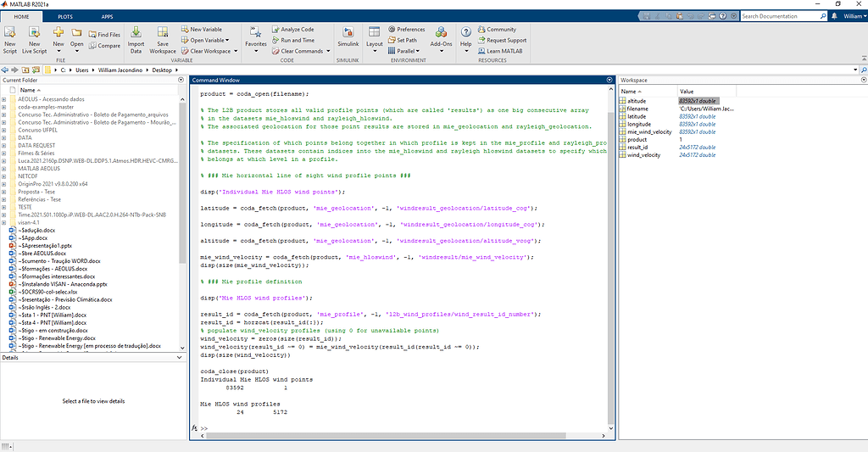Click Save Workspace
Viewport: 868px width, 452px height.
(x=163, y=39)
